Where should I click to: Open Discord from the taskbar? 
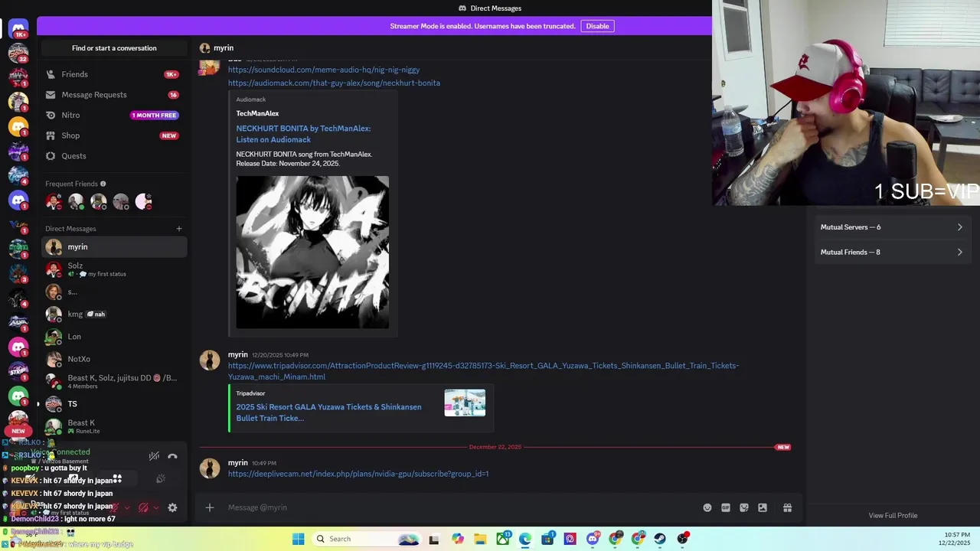593,539
